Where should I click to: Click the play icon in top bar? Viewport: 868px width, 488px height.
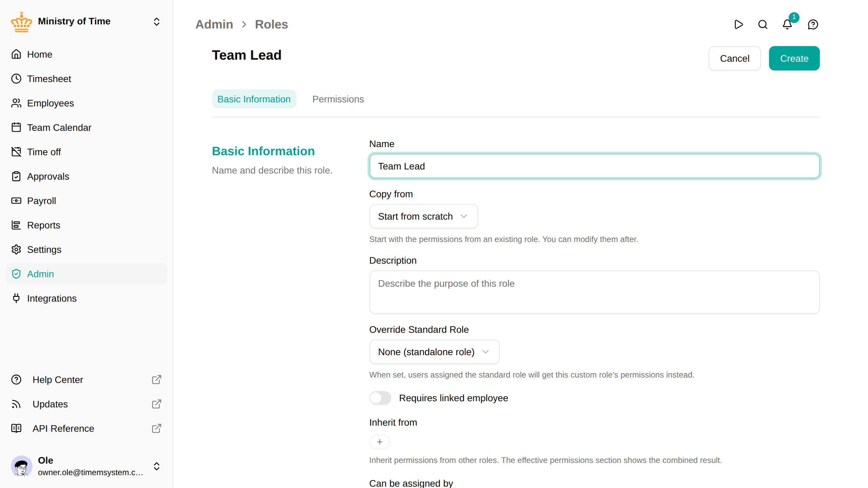point(738,24)
